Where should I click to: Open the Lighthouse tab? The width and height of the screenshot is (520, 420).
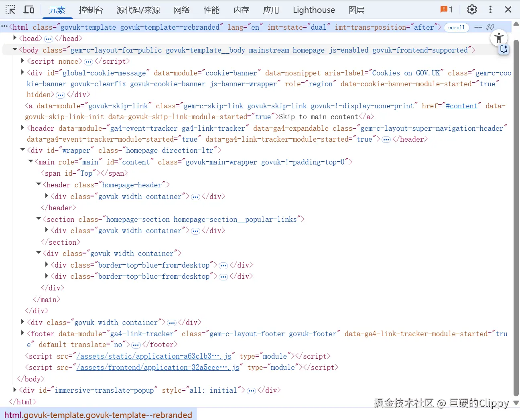tap(313, 10)
